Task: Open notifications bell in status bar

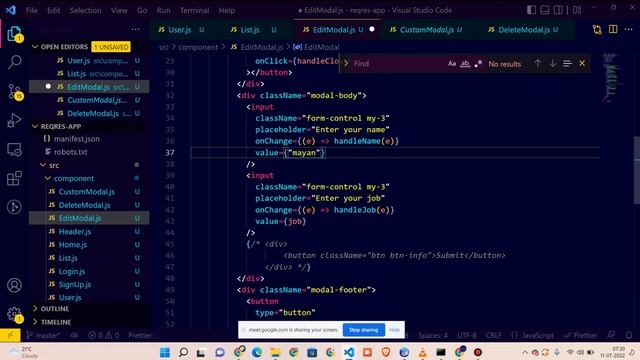Action: coord(629,336)
